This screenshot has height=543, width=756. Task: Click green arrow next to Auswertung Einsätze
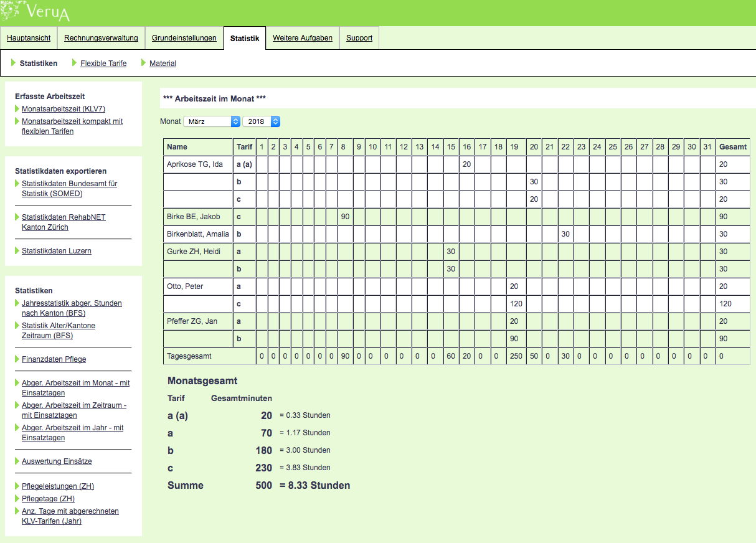(x=16, y=461)
